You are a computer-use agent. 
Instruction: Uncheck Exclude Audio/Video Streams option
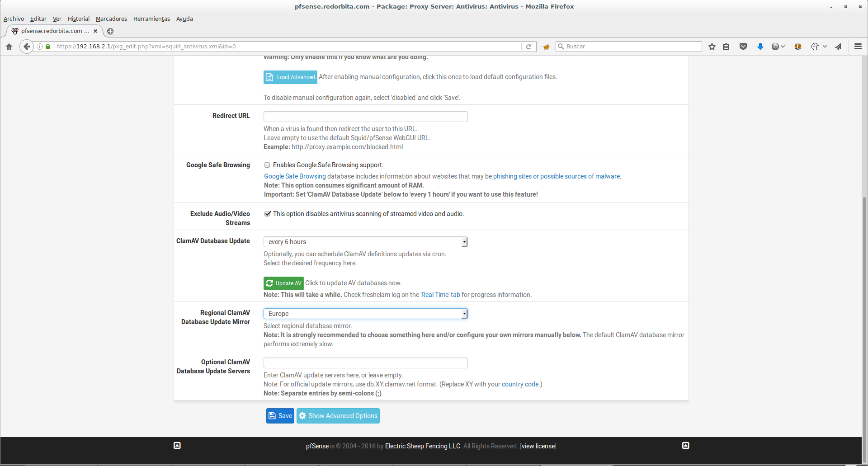268,214
